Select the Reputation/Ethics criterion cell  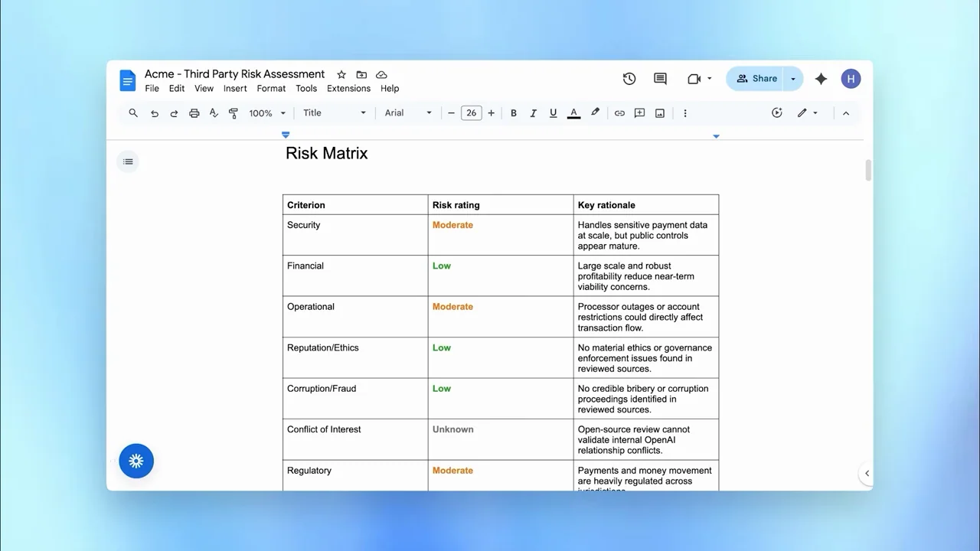[x=355, y=357]
